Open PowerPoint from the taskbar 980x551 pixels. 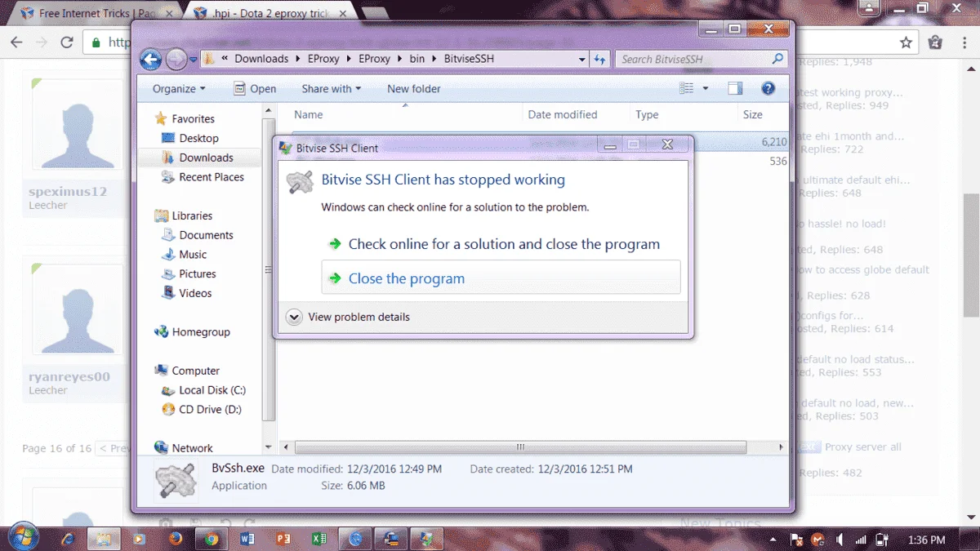pos(284,539)
